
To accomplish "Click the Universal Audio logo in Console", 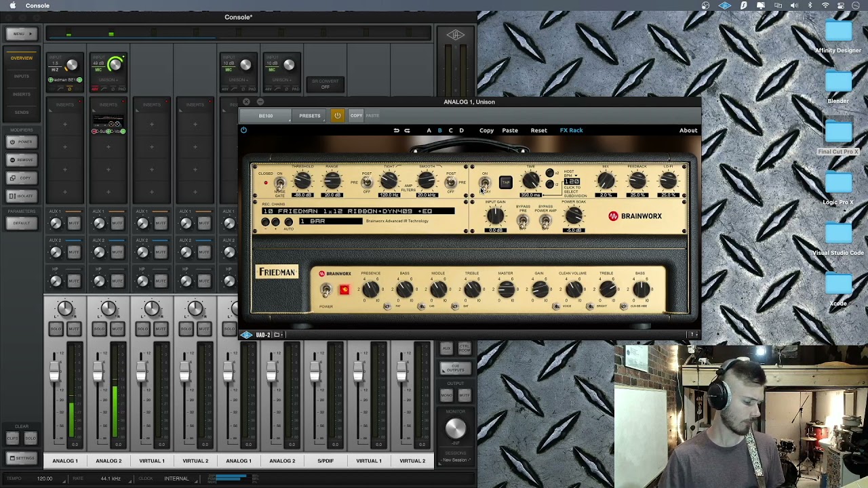I will coord(455,35).
